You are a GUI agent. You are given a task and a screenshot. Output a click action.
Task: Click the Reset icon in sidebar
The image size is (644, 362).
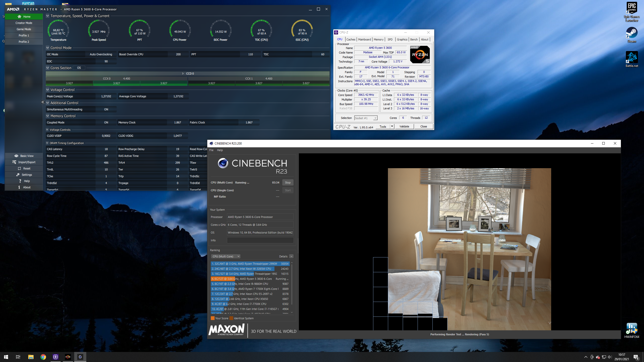click(x=19, y=168)
